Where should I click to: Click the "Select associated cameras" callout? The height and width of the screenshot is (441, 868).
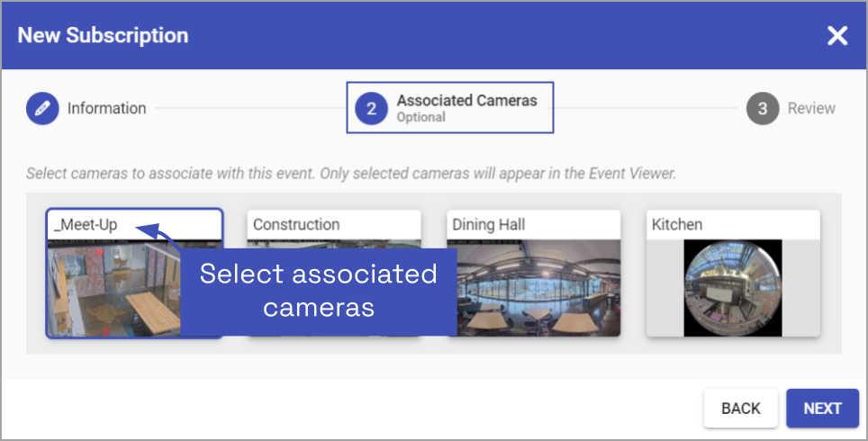[319, 290]
